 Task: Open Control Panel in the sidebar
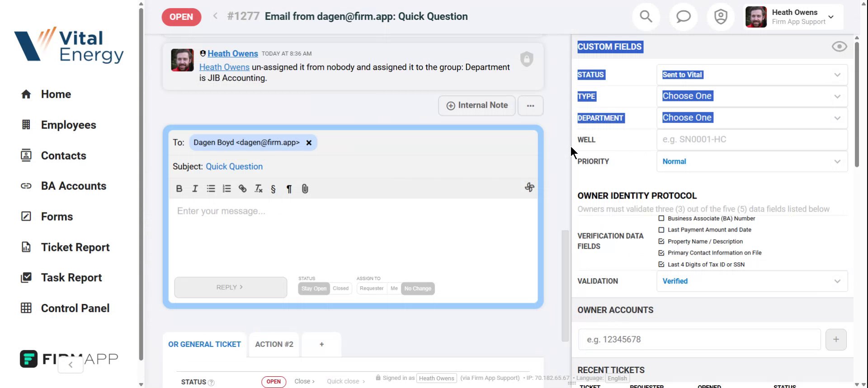click(x=75, y=308)
